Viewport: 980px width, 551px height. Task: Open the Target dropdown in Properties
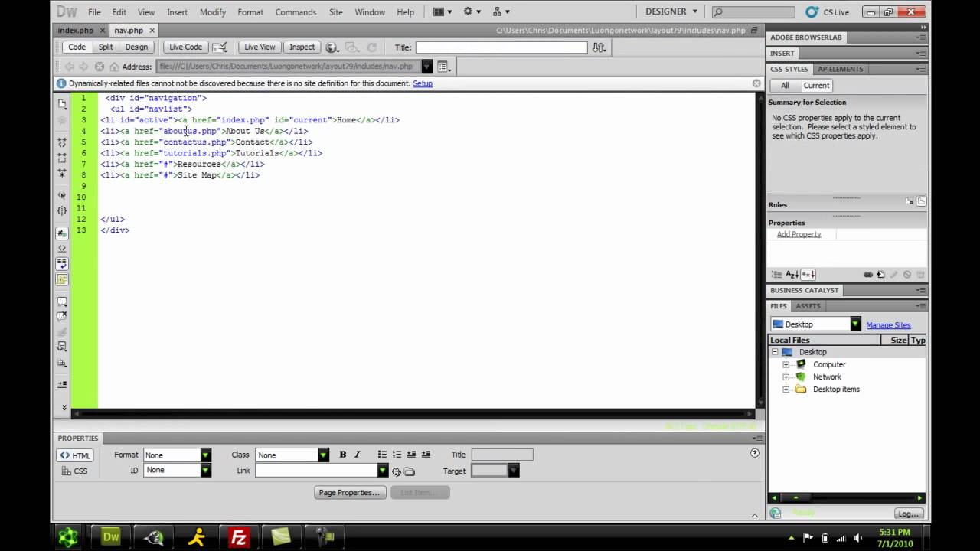[514, 471]
